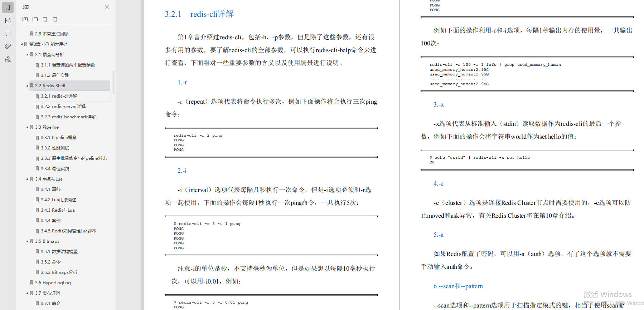Collapse the 3.7 发布订阅 node arrow

click(27, 293)
